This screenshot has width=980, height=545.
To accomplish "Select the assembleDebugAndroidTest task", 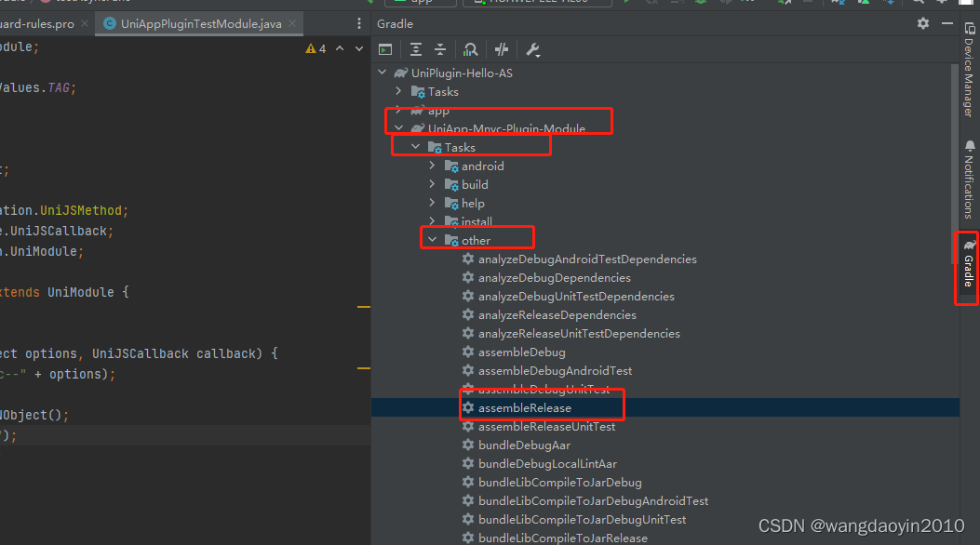I will 555,371.
